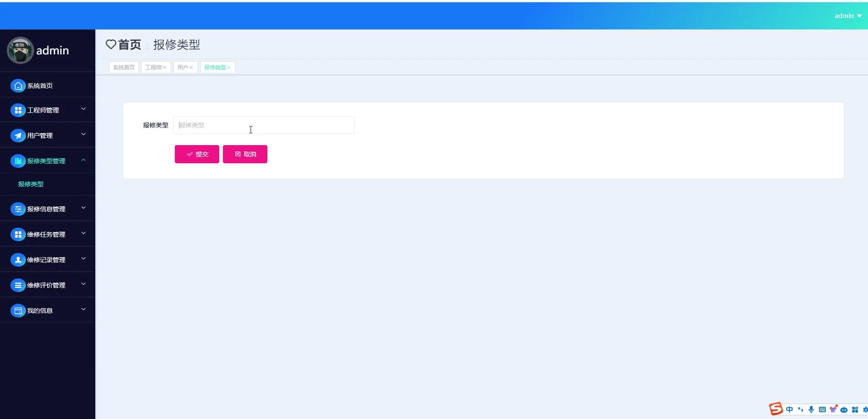Click the admin username text in sidebar
The width and height of the screenshot is (868, 419).
[x=53, y=50]
